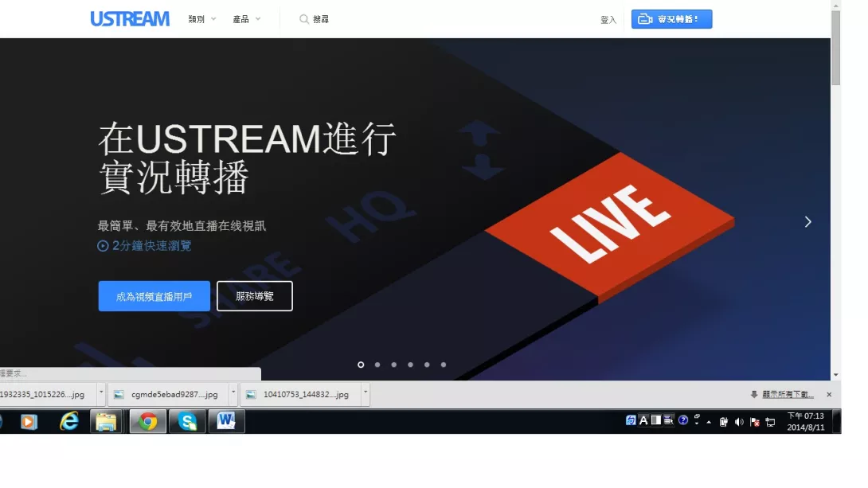
Task: Select the second carousel dot
Action: coord(377,365)
